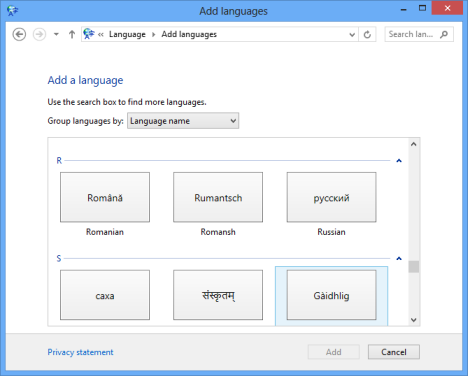Click the Romansh label text

click(218, 232)
